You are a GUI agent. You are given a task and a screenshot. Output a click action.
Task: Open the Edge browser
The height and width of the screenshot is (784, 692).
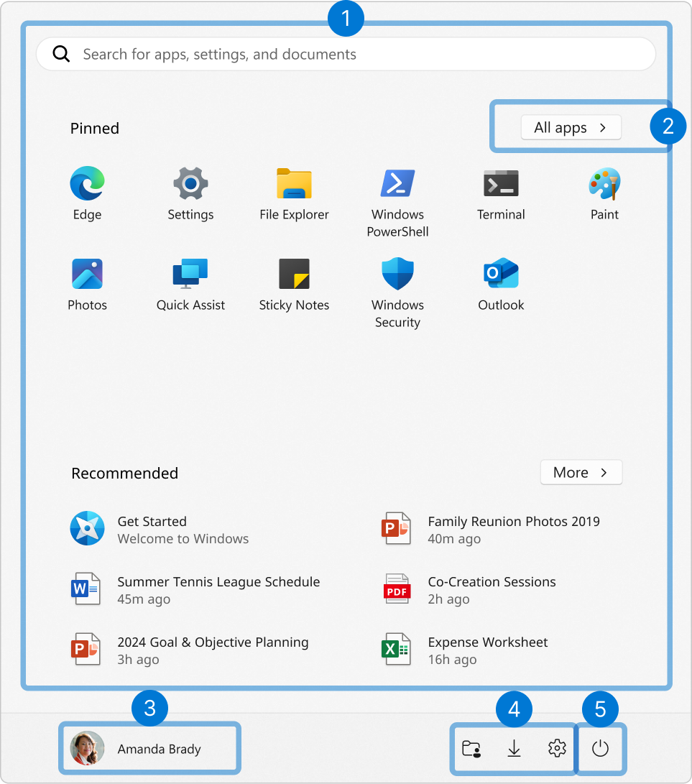click(88, 193)
